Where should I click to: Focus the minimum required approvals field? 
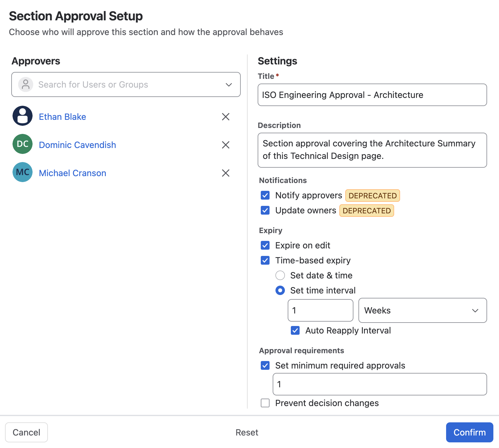(x=380, y=384)
